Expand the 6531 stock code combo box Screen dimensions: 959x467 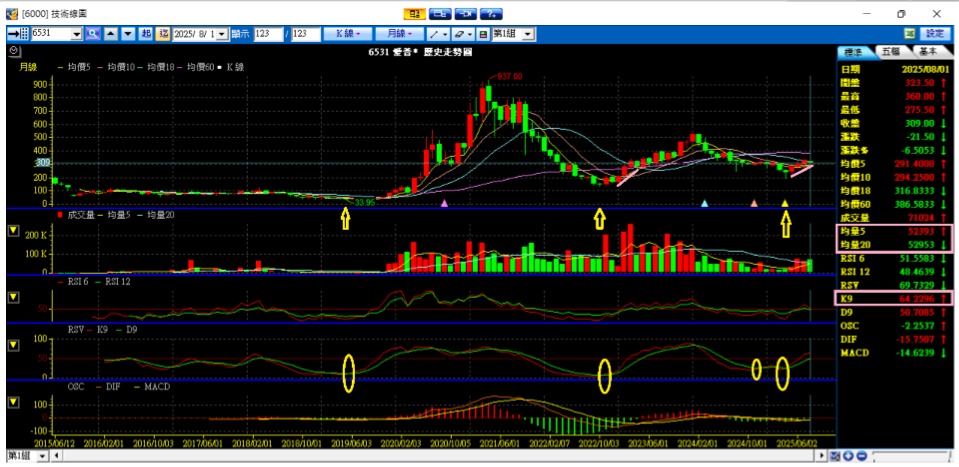(76, 33)
